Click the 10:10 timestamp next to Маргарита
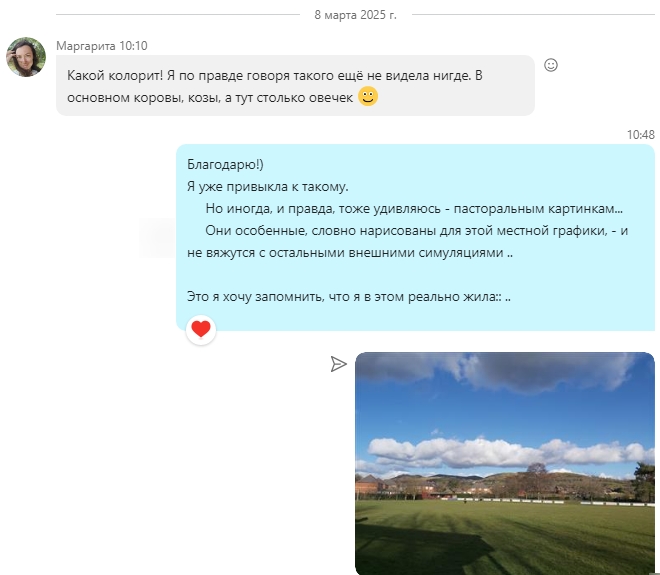 coord(133,45)
